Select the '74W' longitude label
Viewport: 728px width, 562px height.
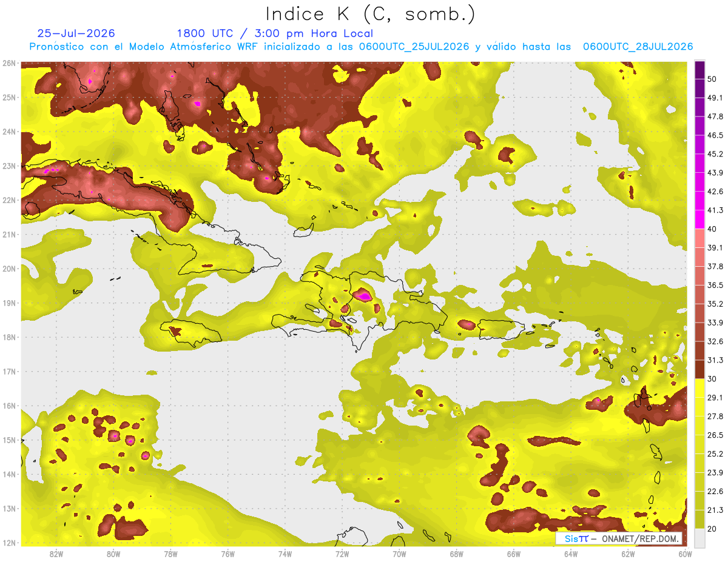tap(285, 554)
